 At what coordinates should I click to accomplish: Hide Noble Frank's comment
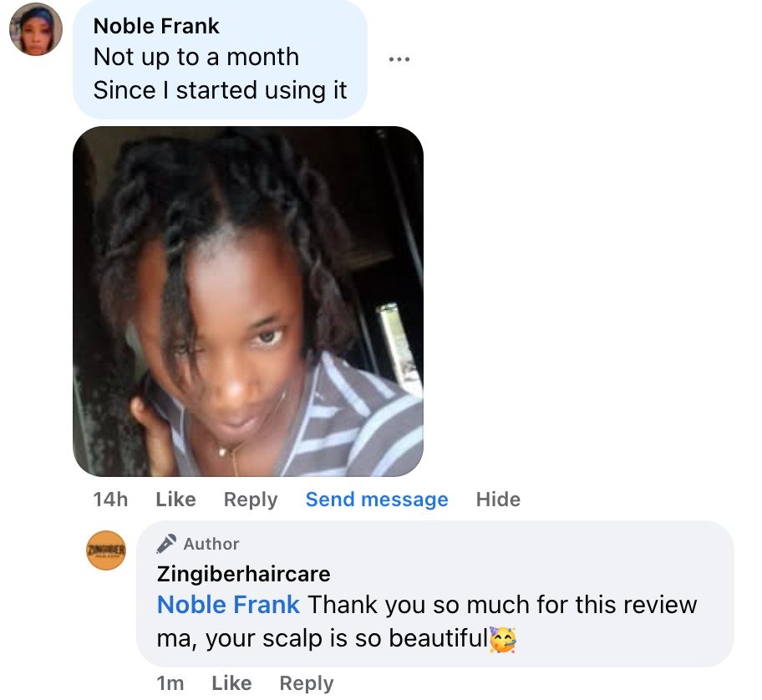point(498,500)
